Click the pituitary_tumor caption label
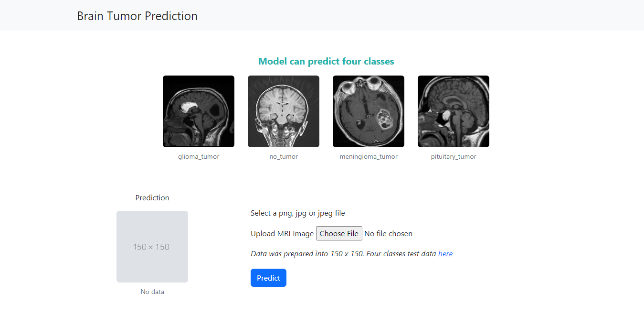The width and height of the screenshot is (644, 327). 453,156
